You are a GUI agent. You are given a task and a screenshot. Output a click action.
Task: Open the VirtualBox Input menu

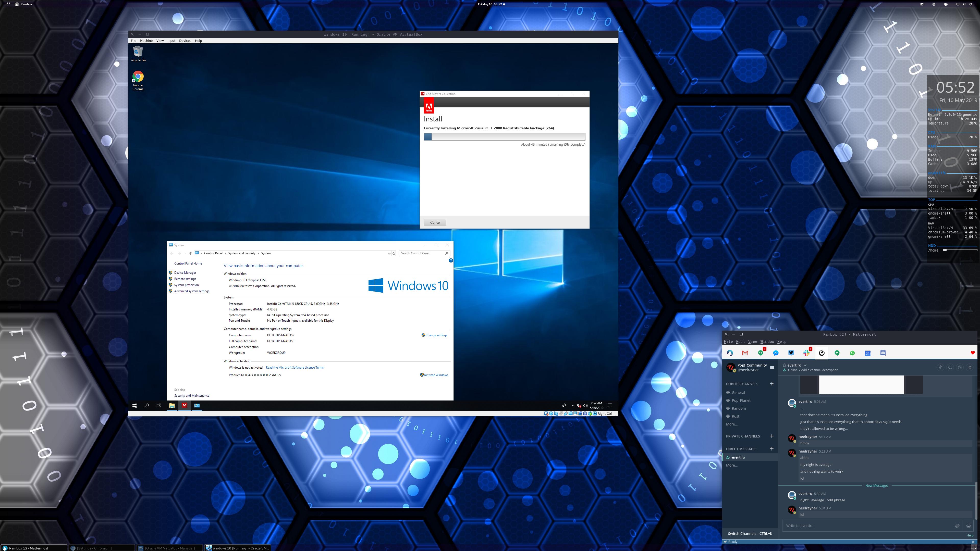[x=171, y=41]
